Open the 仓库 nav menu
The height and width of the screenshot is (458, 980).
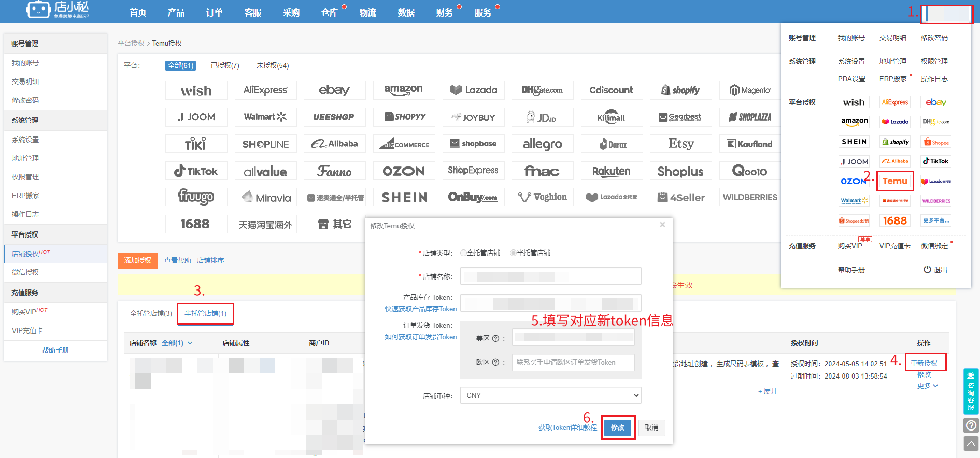tap(330, 12)
